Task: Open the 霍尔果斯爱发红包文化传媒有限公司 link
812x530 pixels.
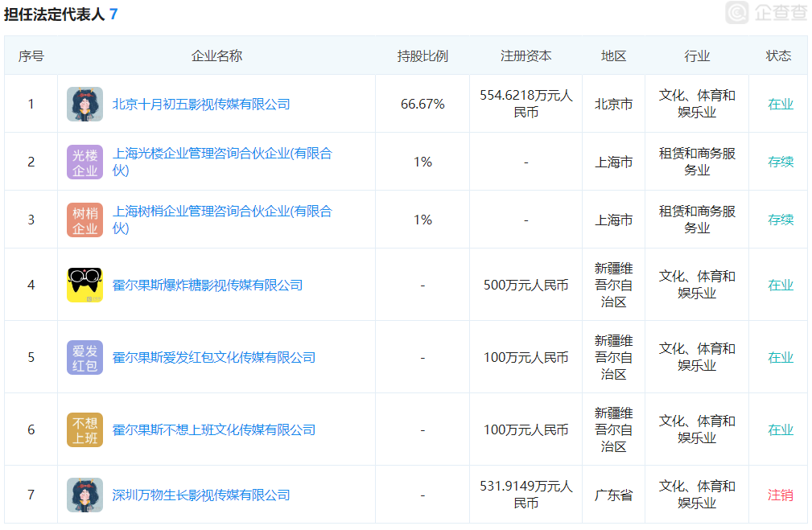Action: (x=214, y=358)
